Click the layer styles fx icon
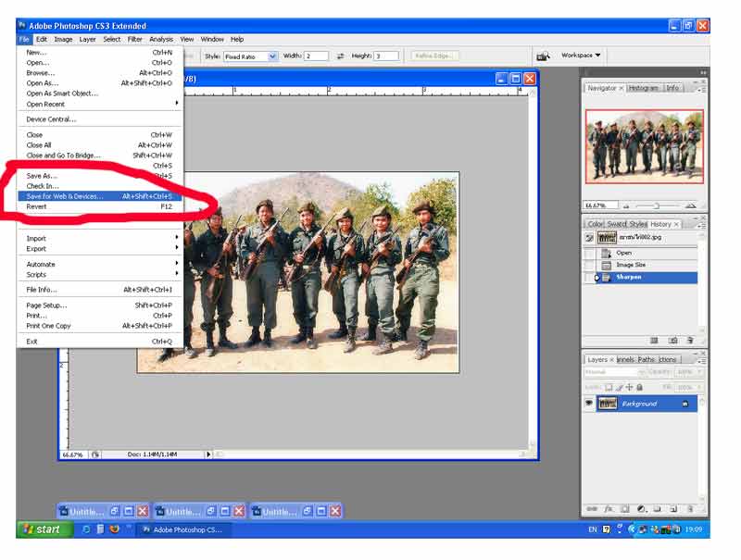This screenshot has height=560, width=741. pos(609,508)
